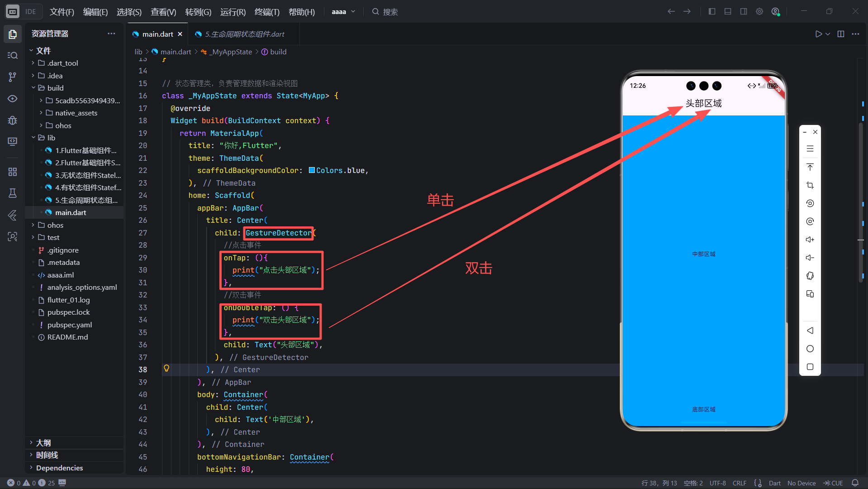Click _MyAppState in the breadcrumb

232,52
